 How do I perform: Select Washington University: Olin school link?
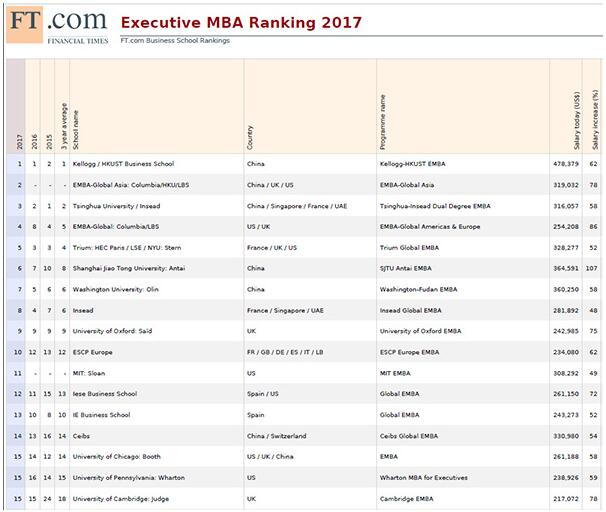(x=112, y=289)
